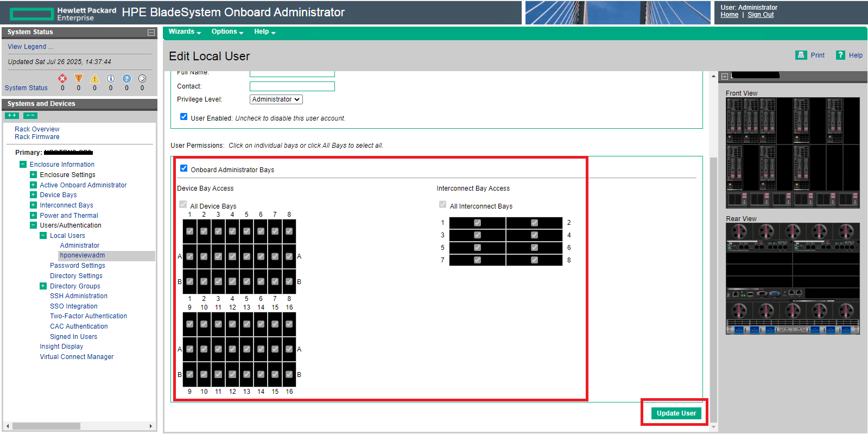Click the System Status link

[x=26, y=88]
